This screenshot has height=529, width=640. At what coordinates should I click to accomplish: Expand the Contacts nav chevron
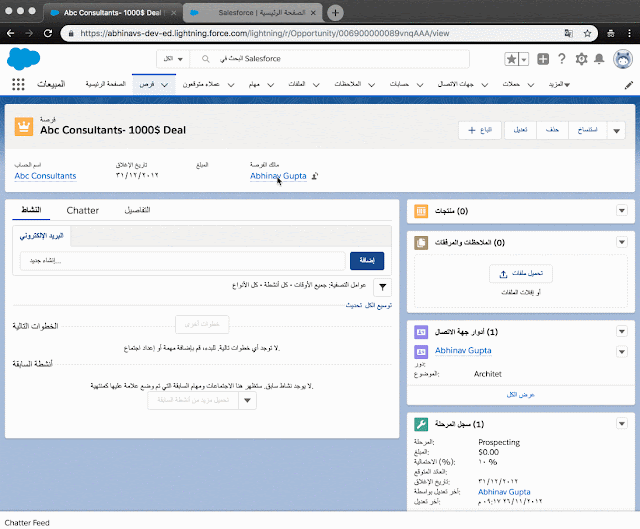pyautogui.click(x=484, y=85)
